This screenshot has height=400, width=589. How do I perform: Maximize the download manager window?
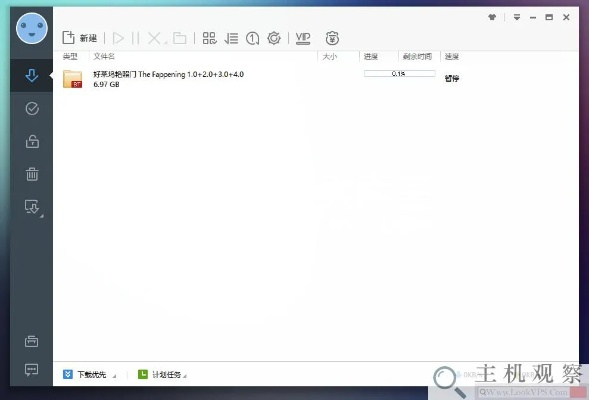(549, 17)
